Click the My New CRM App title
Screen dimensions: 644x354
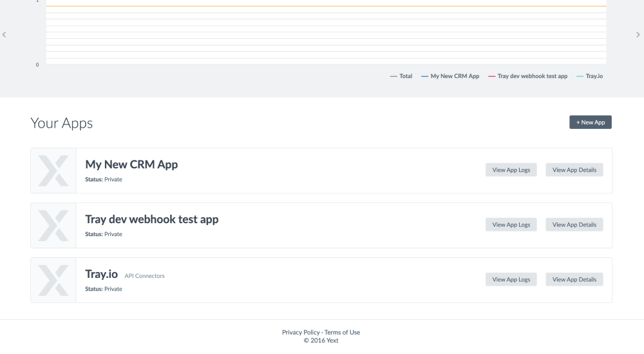[x=131, y=164]
